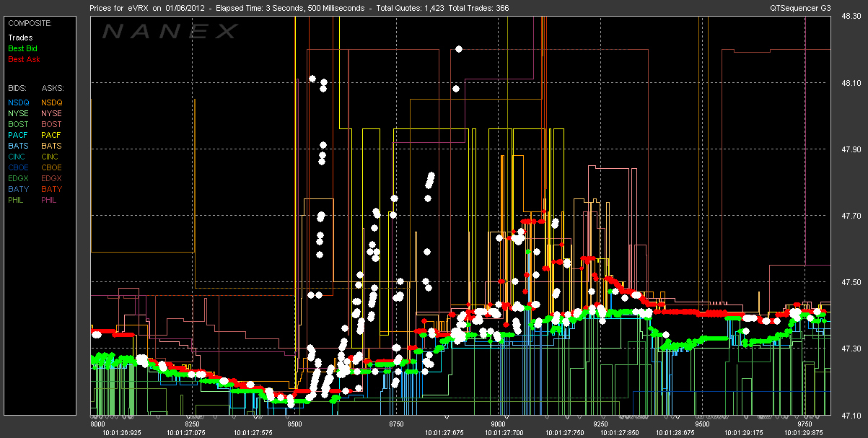The height and width of the screenshot is (438, 868).
Task: Select BATS under the ASKS heading
Action: [51, 146]
